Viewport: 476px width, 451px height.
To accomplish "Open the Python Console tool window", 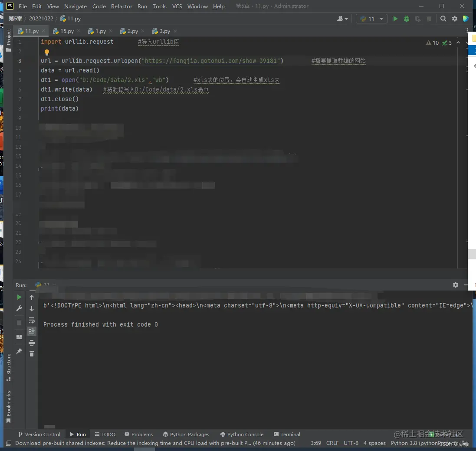I will [x=242, y=435].
